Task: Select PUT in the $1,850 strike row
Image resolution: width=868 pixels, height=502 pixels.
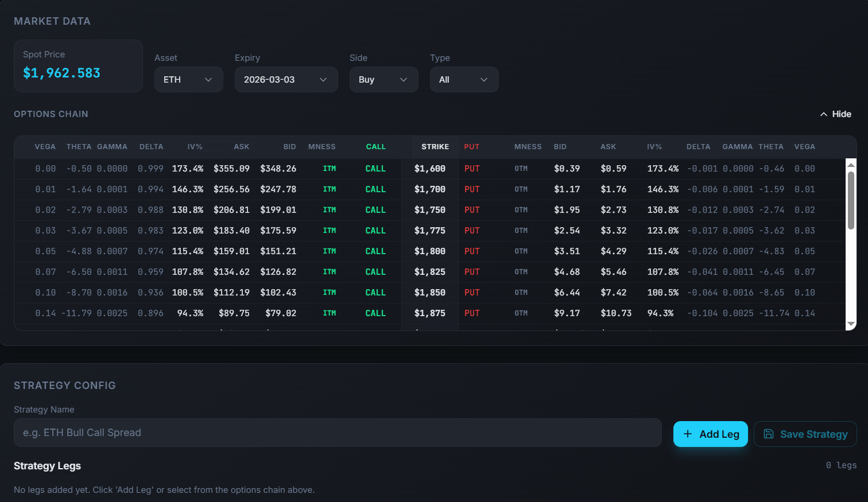Action: pyautogui.click(x=472, y=293)
